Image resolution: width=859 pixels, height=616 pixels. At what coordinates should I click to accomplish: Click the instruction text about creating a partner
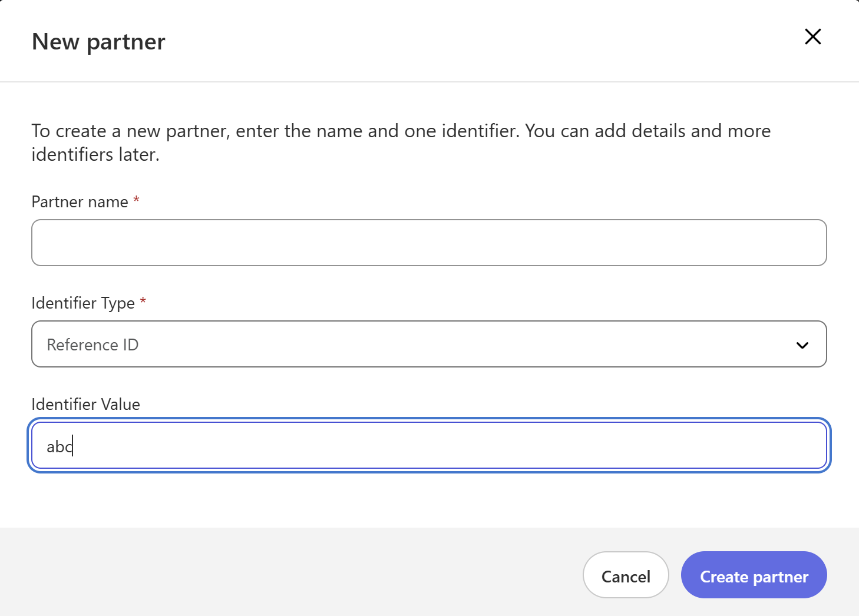pos(401,143)
